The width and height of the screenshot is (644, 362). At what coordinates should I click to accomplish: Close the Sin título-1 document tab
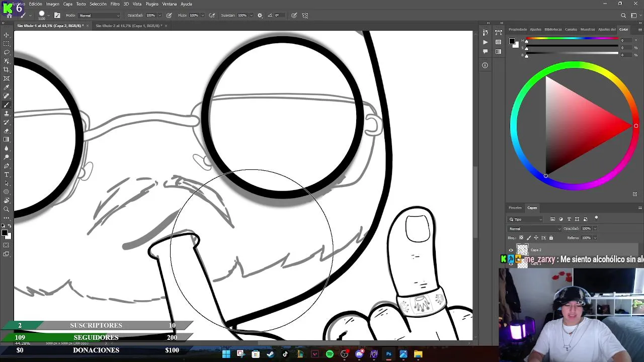pos(88,26)
